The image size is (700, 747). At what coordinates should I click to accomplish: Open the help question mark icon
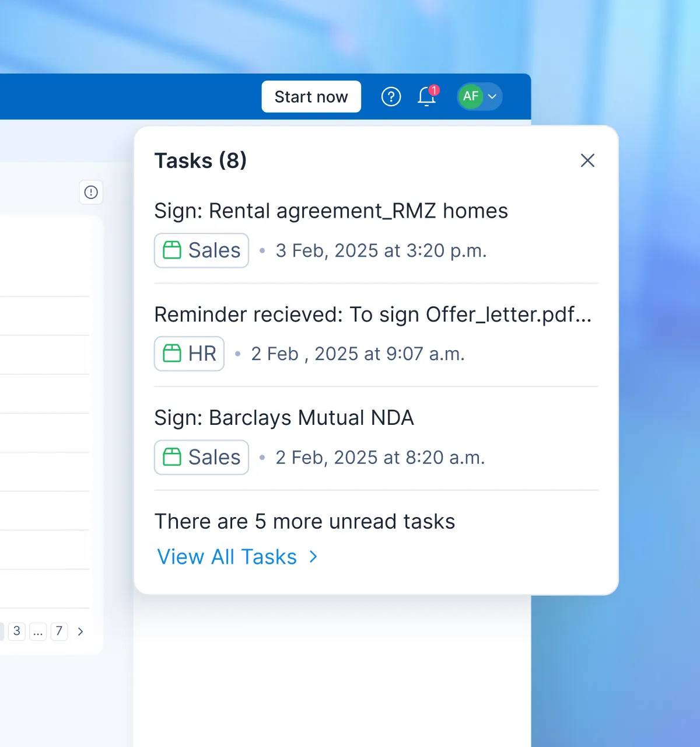[391, 96]
